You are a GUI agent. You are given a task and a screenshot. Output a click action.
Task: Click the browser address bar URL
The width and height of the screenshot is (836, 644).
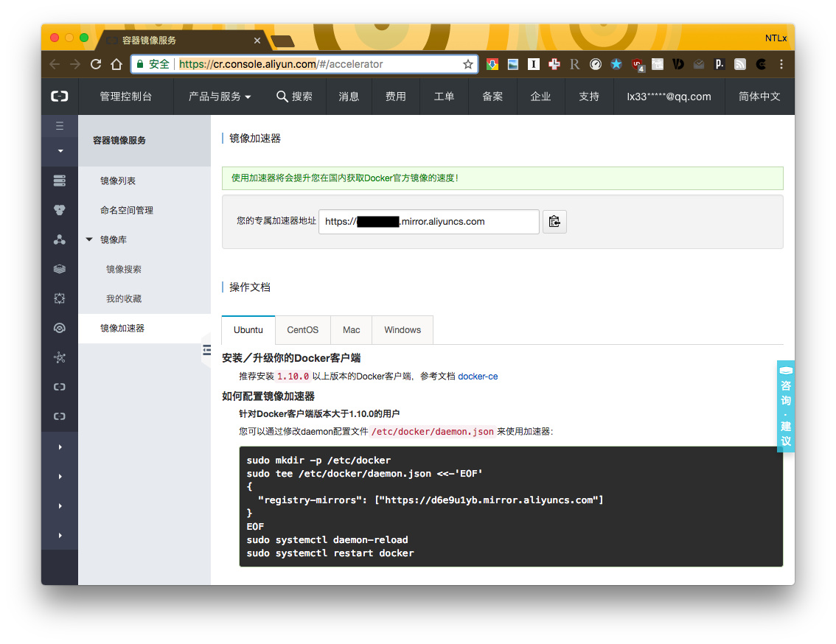point(281,64)
